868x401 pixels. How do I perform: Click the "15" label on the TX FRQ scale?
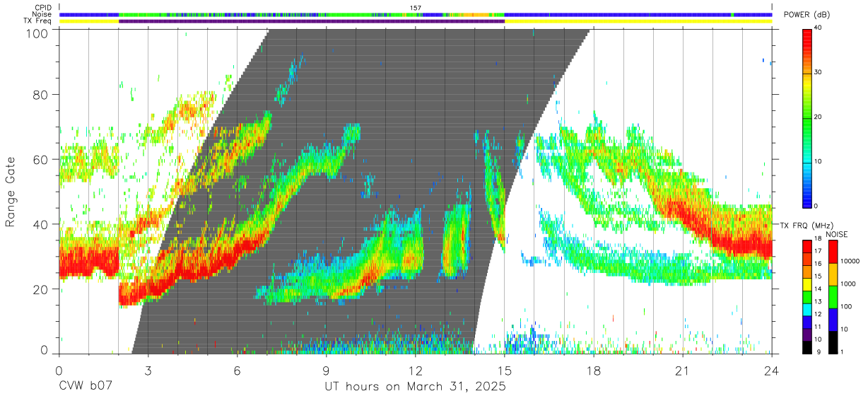click(819, 277)
